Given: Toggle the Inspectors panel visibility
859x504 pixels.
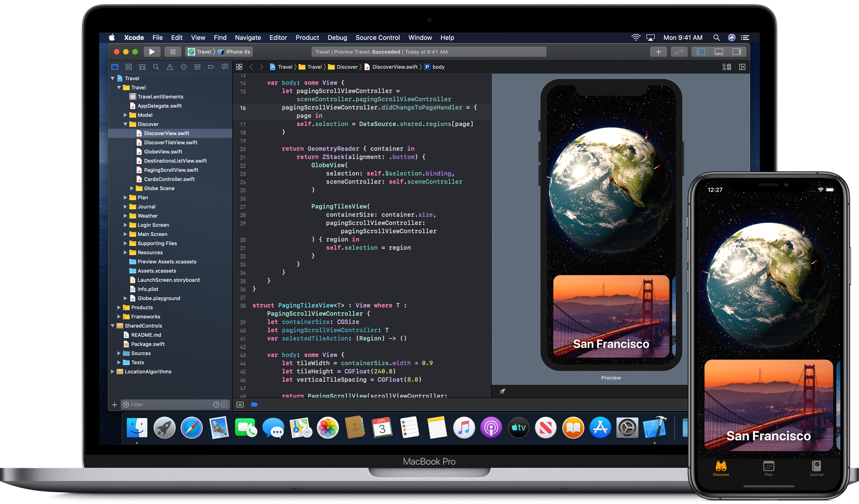Looking at the screenshot, I should (x=737, y=52).
